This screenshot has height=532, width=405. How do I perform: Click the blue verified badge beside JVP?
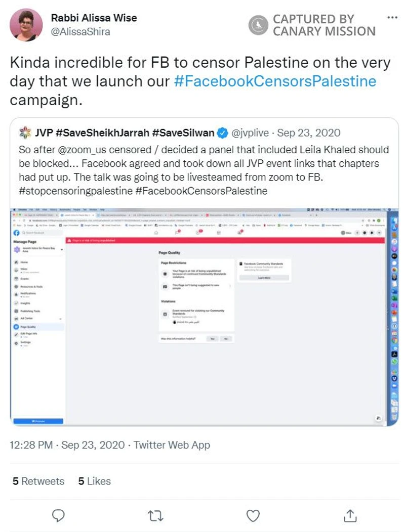point(222,134)
